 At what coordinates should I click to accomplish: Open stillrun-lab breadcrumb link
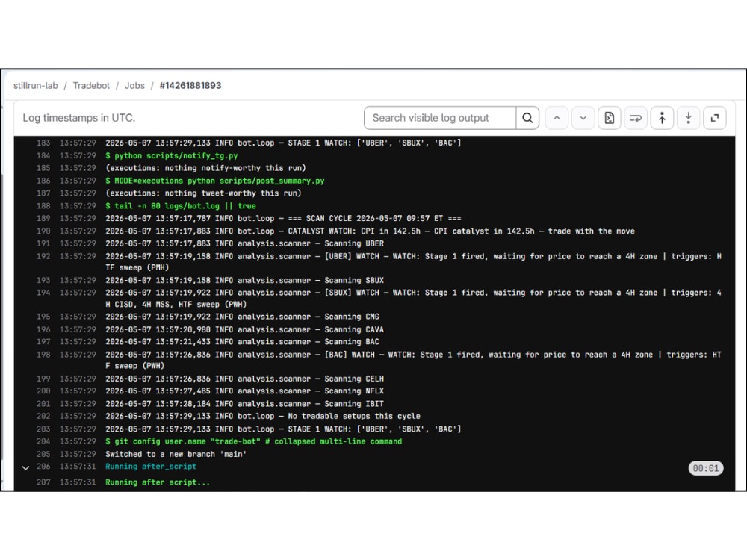(36, 86)
